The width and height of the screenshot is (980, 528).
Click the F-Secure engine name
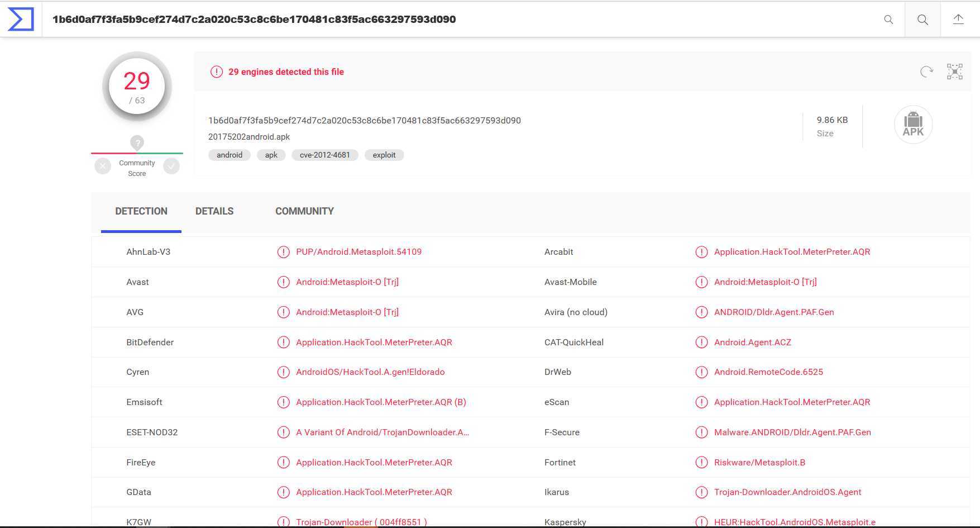(x=562, y=432)
